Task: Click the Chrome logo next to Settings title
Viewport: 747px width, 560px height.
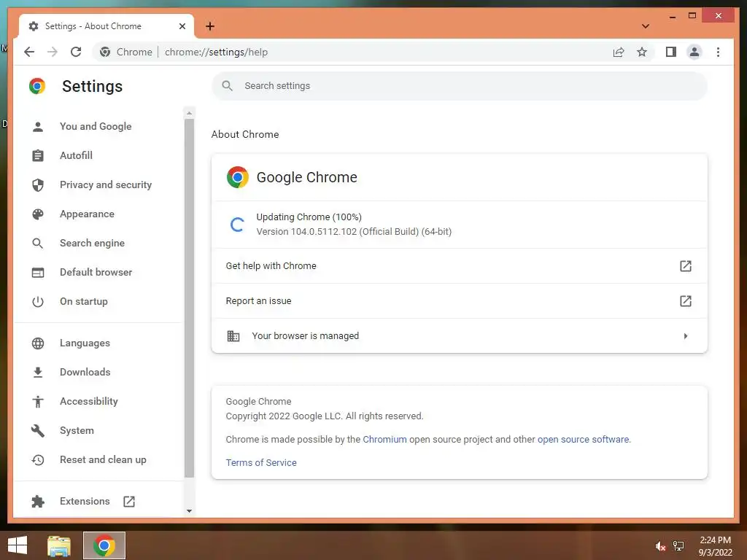Action: click(x=37, y=86)
